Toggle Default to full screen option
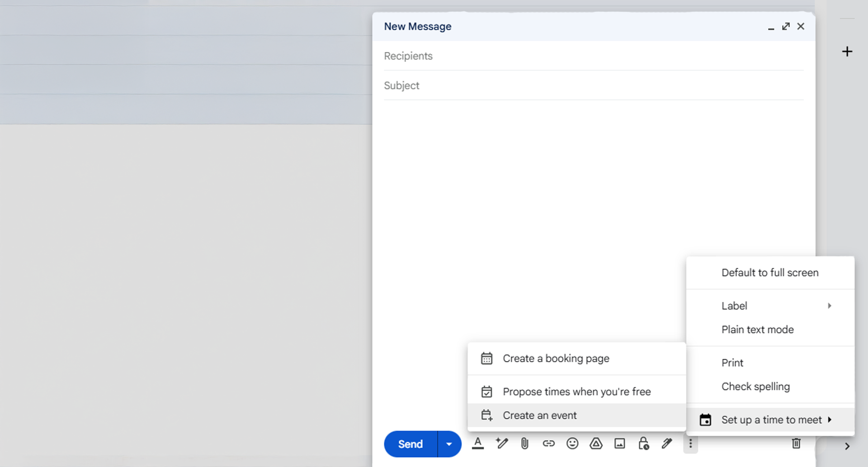 [x=769, y=273]
